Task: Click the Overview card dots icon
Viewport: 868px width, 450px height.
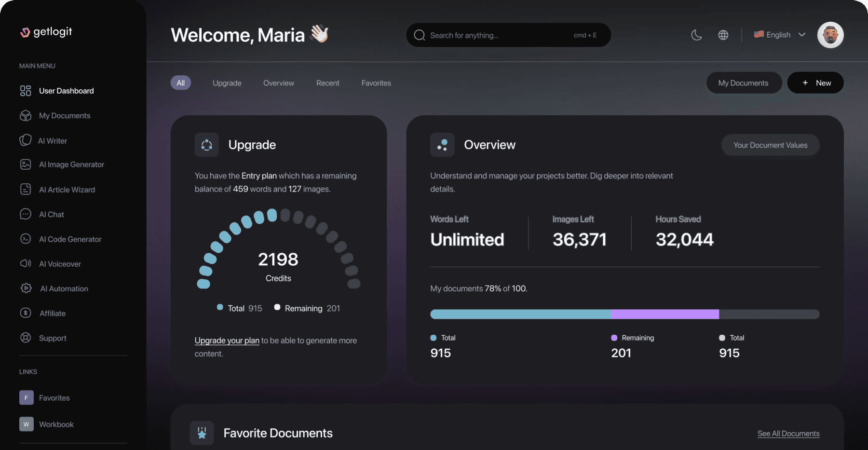Action: [442, 145]
